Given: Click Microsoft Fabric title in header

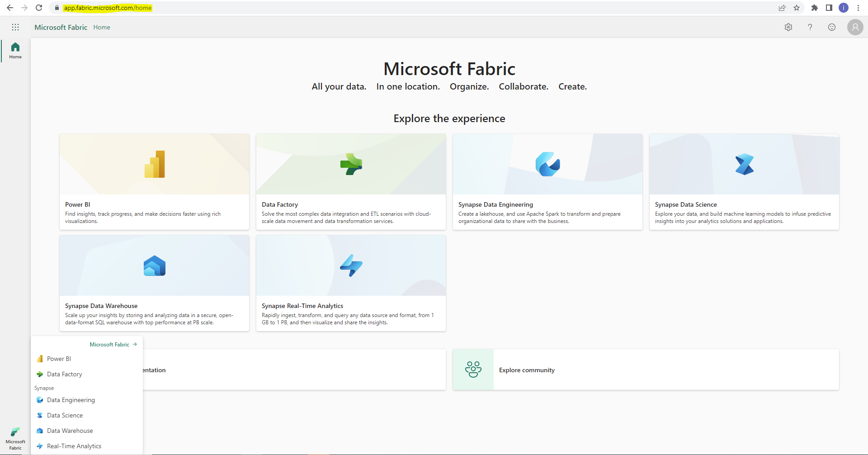Looking at the screenshot, I should tap(61, 27).
